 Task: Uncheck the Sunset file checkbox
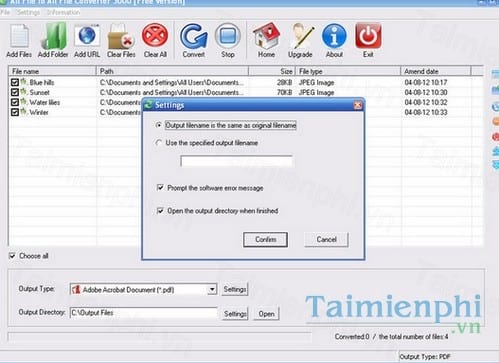point(15,92)
